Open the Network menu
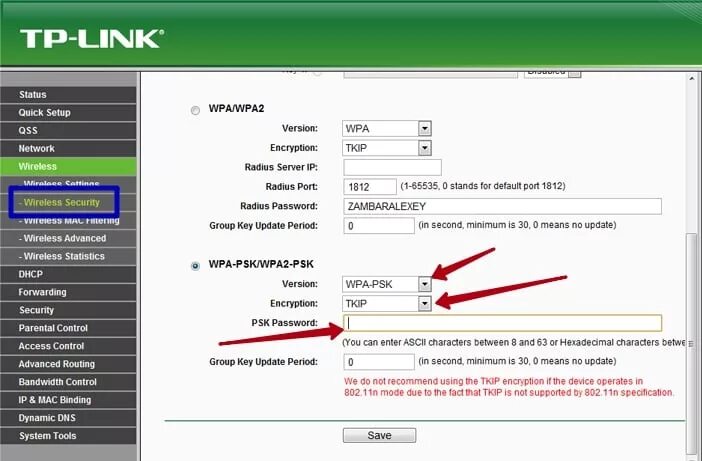This screenshot has height=461, width=702. [68, 149]
